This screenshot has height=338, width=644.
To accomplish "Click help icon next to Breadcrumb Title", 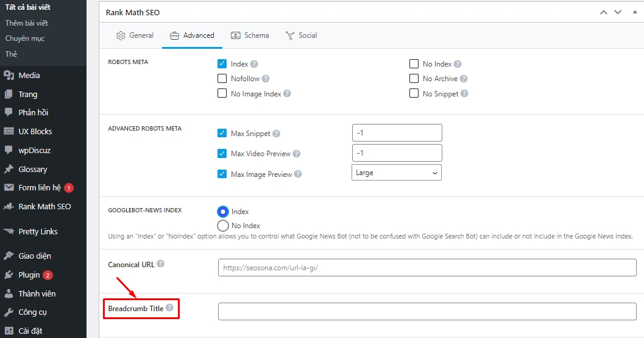I will [x=169, y=307].
